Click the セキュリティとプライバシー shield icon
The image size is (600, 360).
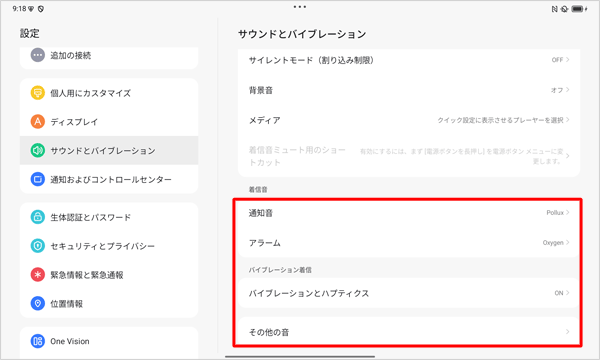point(38,246)
